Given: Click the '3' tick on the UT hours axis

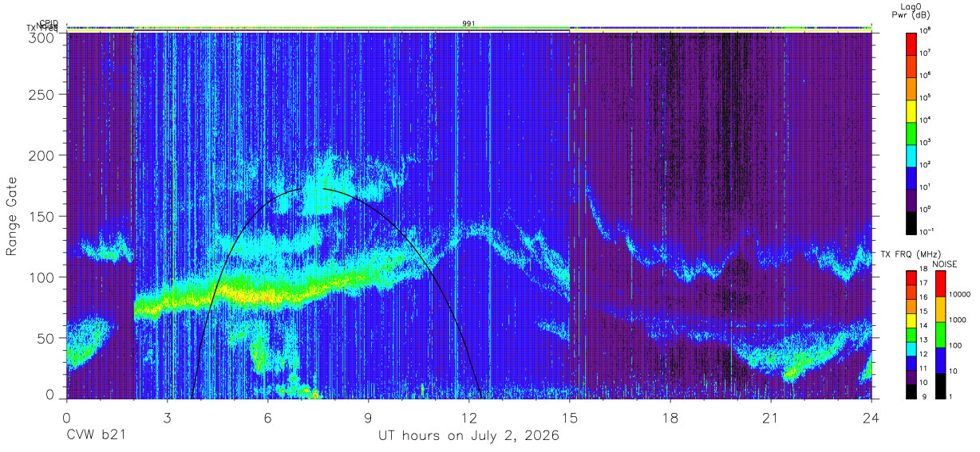Looking at the screenshot, I should pos(167,417).
